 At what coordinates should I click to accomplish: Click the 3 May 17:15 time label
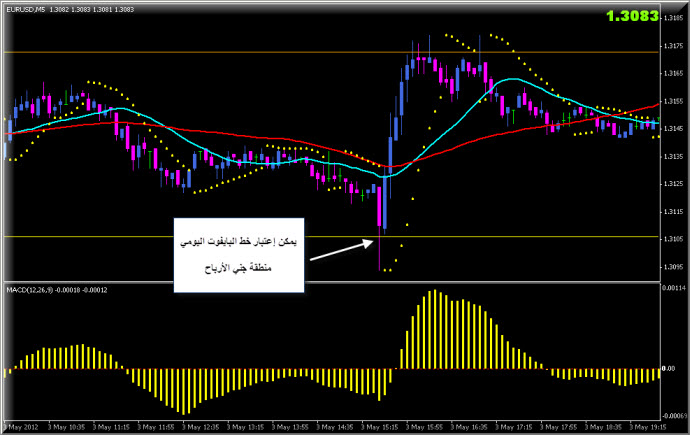point(514,427)
